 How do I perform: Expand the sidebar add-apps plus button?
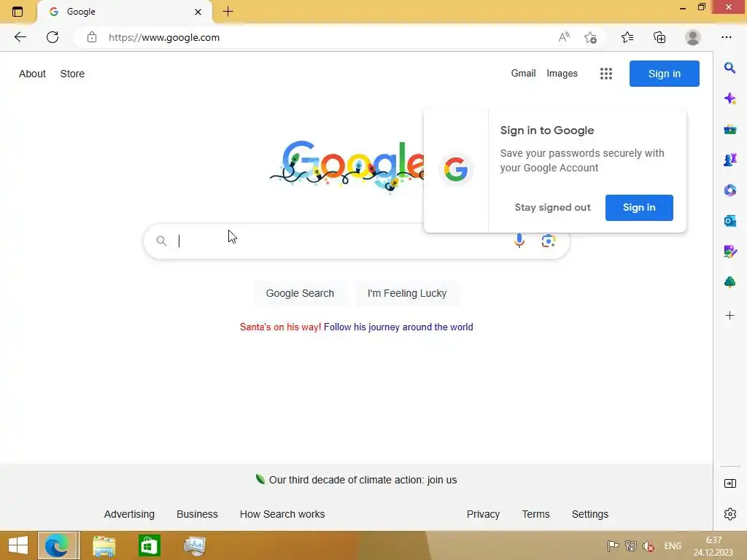[x=729, y=315]
